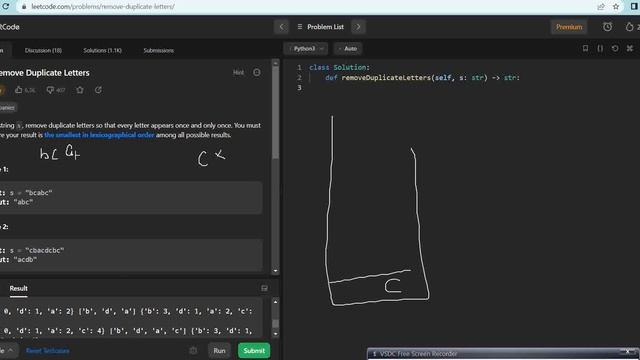Click the "bcabc" example input text
Image resolution: width=640 pixels, height=360 pixels.
point(39,193)
